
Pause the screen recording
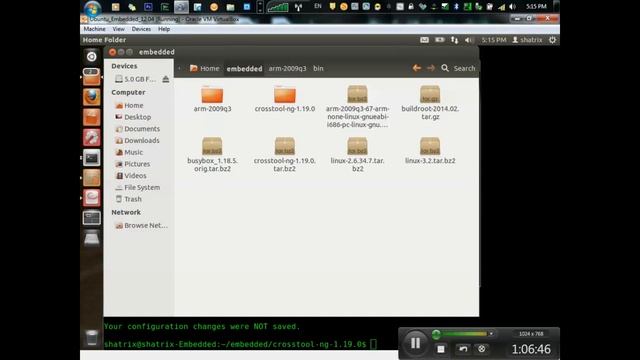416,343
